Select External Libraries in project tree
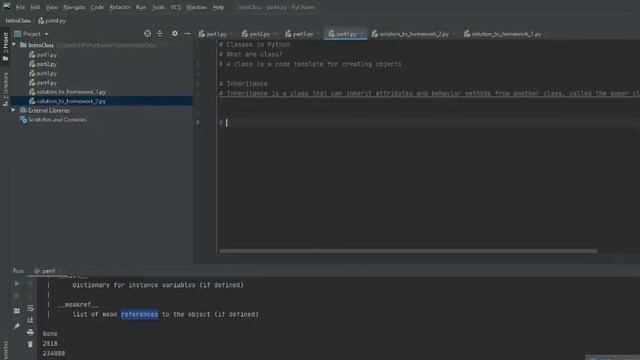This screenshot has height=360, width=640. pyautogui.click(x=45, y=111)
